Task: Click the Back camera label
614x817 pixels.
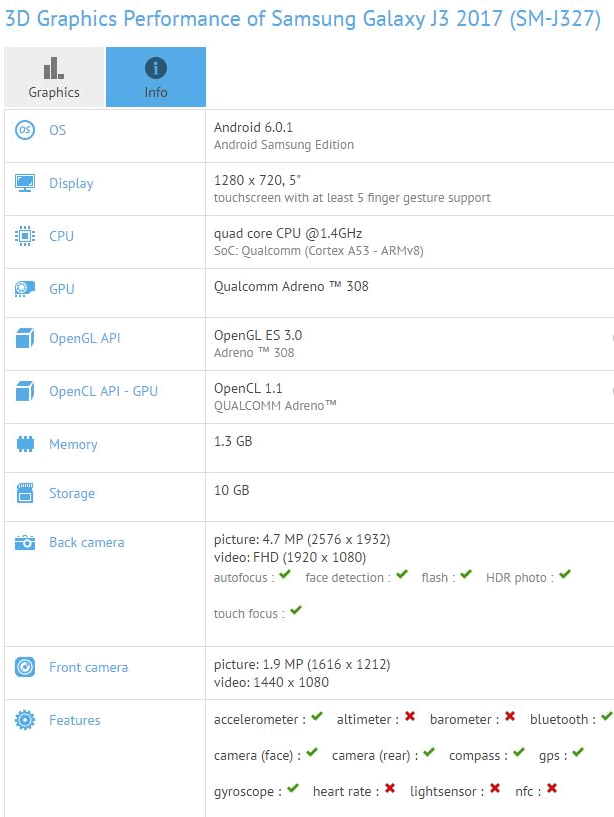Action: [87, 542]
